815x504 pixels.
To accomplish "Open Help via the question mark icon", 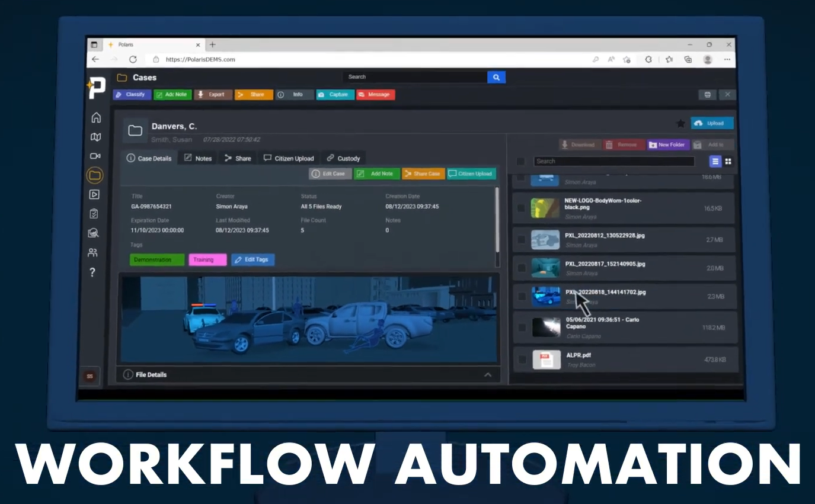I will [92, 272].
